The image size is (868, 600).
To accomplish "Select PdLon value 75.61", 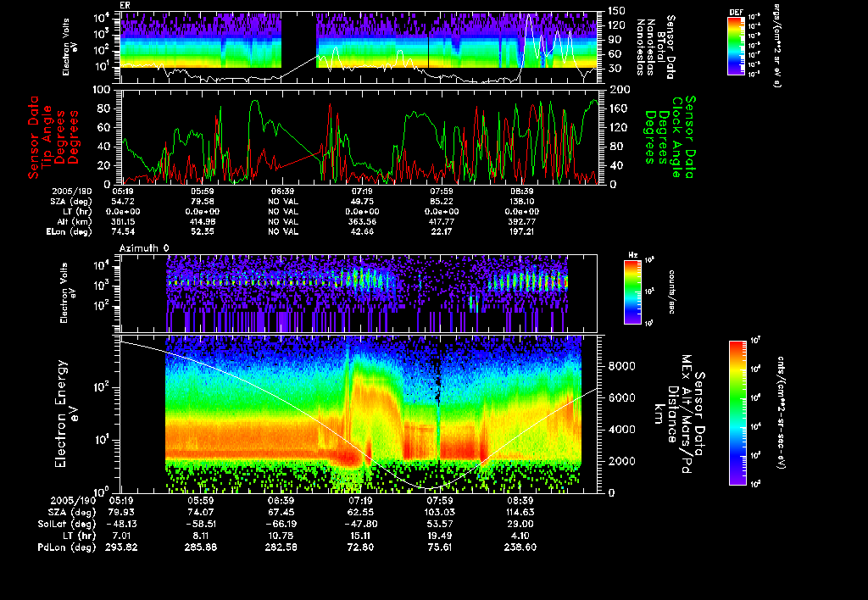I will tap(440, 547).
